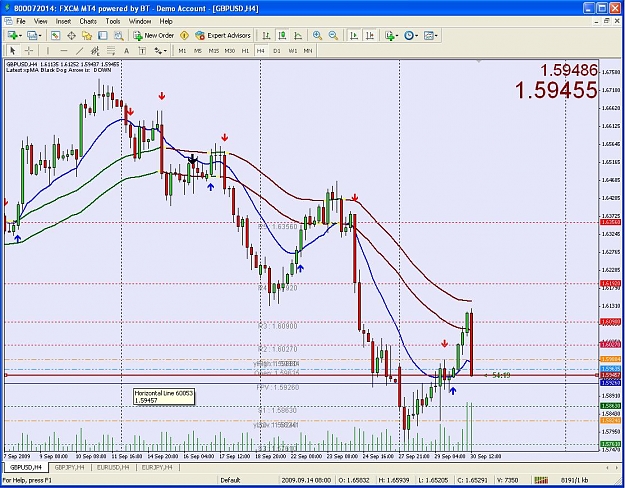625x488 pixels.
Task: Click the '8191/1 kb' status text
Action: [x=575, y=480]
